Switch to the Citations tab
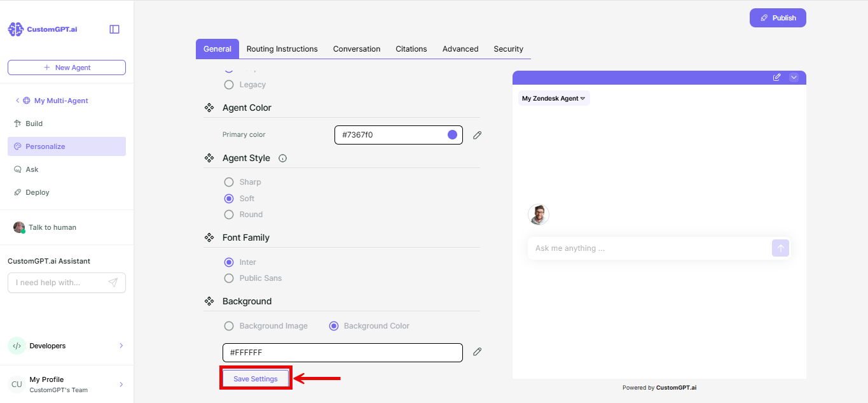This screenshot has width=868, height=403. [x=411, y=49]
